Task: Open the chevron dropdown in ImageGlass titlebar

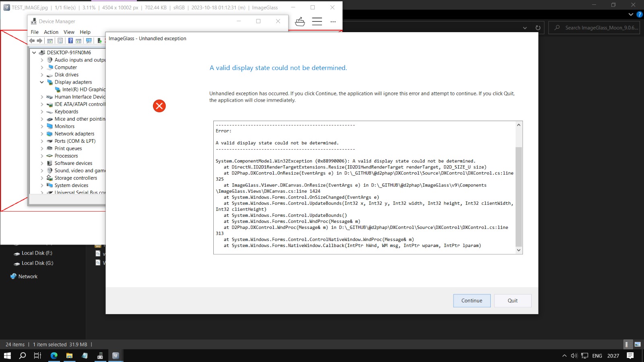Action: pyautogui.click(x=525, y=27)
